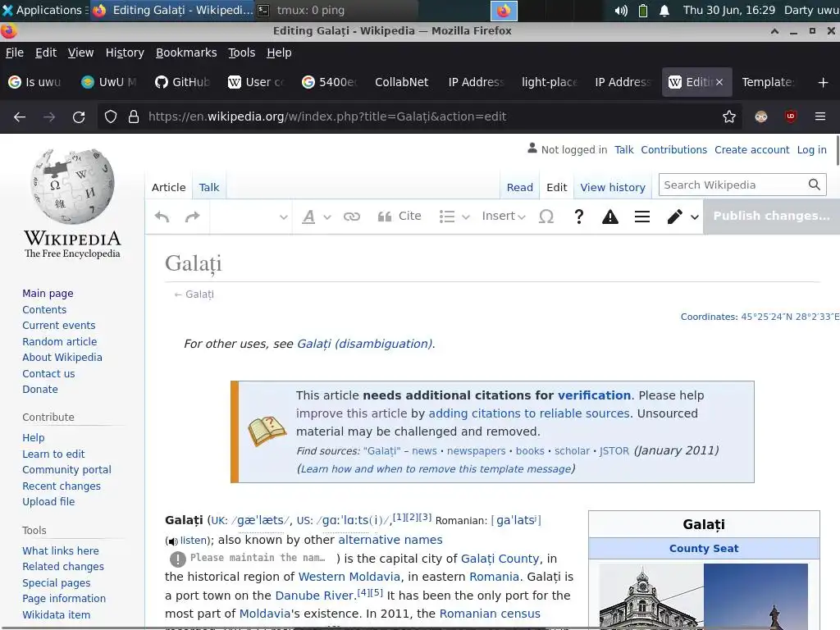Go back with the browser back arrow
This screenshot has width=840, height=630.
(20, 116)
